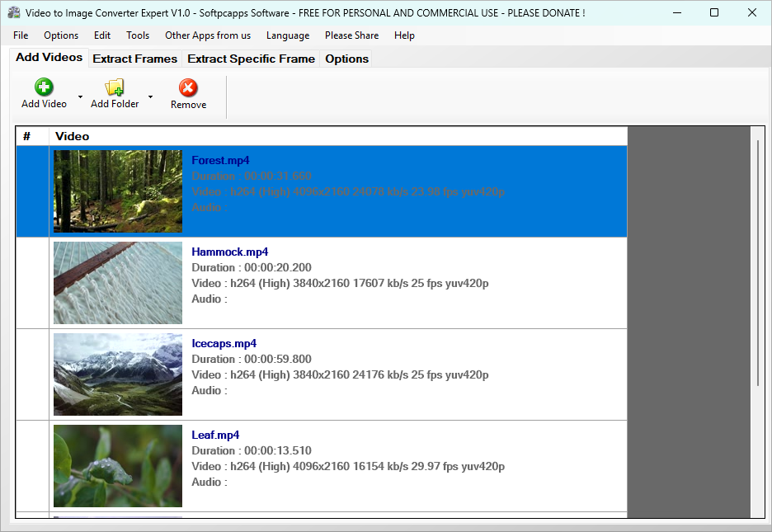This screenshot has height=532, width=772.
Task: Click the red Remove icon
Action: tap(188, 87)
